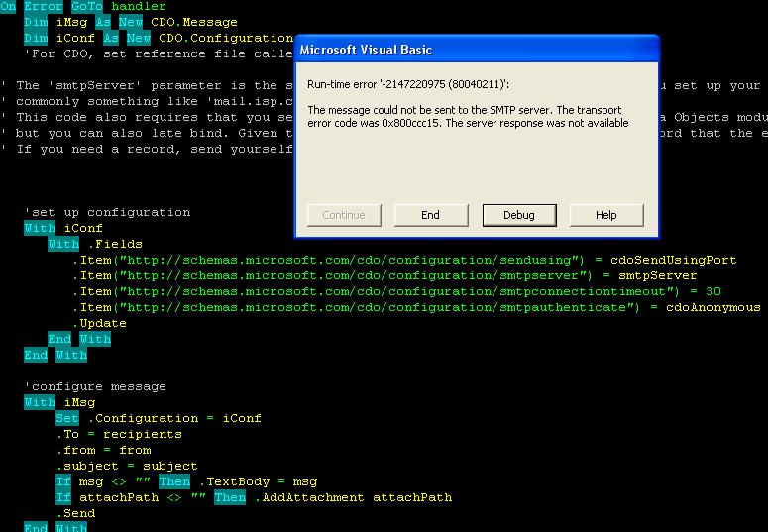Click the Debug button in error dialog
Image resolution: width=768 pixels, height=532 pixels.
[x=519, y=215]
